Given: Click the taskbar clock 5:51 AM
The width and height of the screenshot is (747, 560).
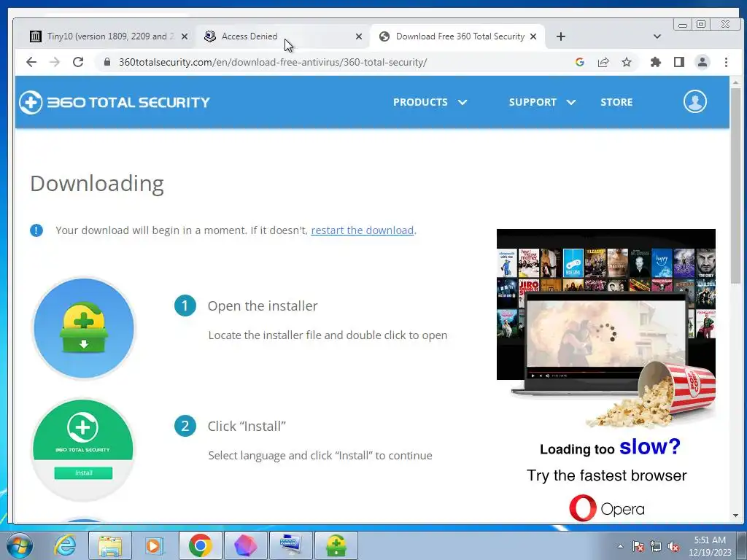Looking at the screenshot, I should tap(710, 546).
